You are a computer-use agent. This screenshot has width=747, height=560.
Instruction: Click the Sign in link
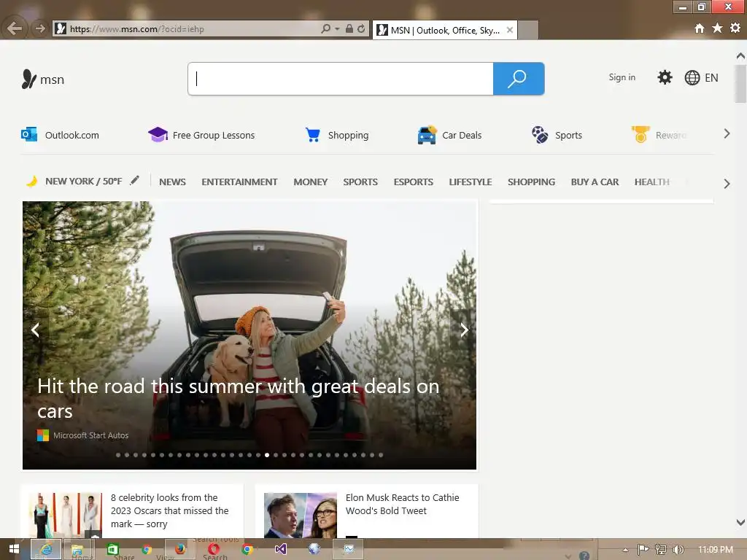pyautogui.click(x=622, y=77)
